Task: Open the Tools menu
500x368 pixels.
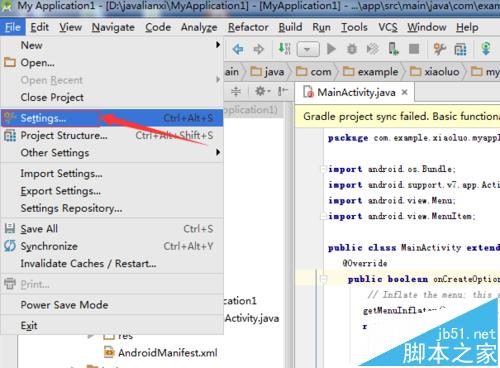Action: [x=354, y=27]
